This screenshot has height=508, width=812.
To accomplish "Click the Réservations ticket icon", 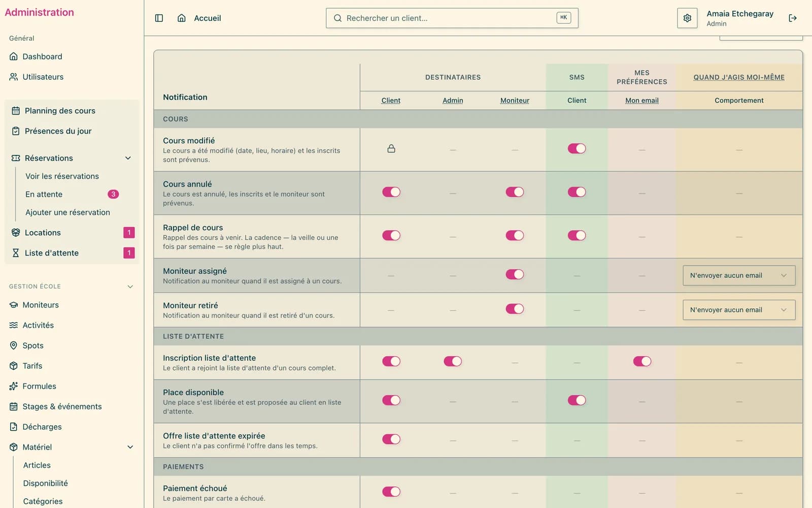I will click(16, 158).
